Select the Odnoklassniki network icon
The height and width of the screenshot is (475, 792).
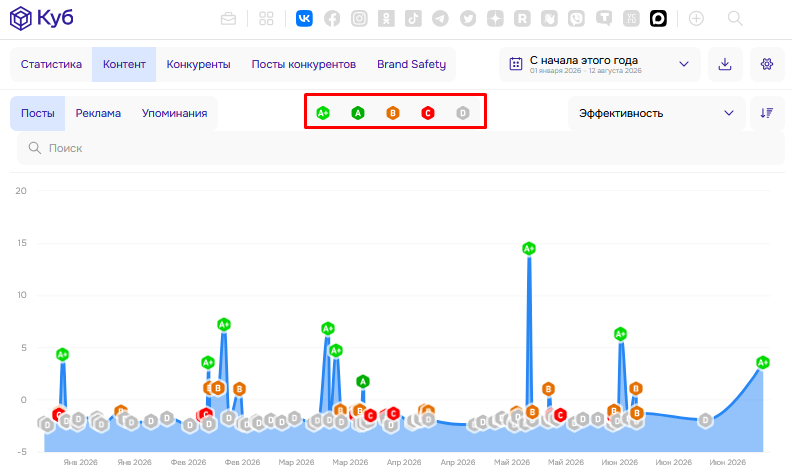pos(386,19)
